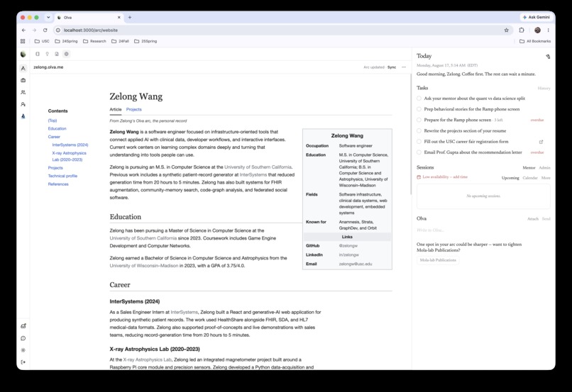
Task: Open the alert chat bubble icon
Action: pyautogui.click(x=23, y=338)
